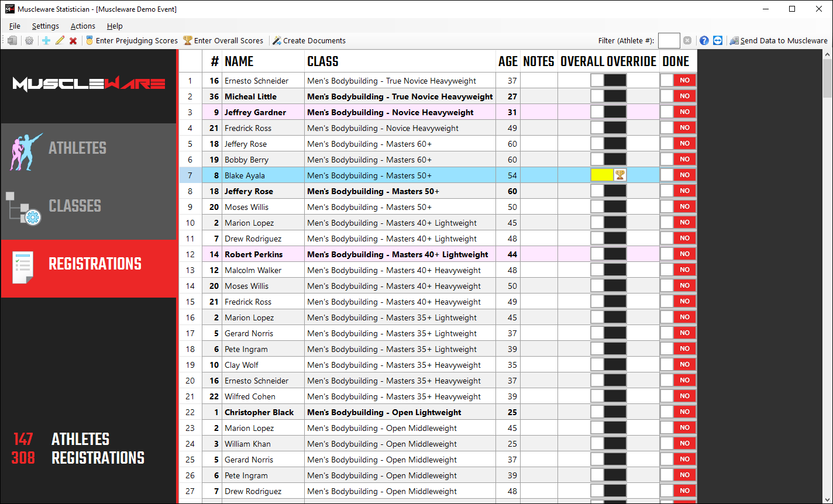Click the blue question mark help icon
Screen dimensions: 833x504
coord(704,40)
